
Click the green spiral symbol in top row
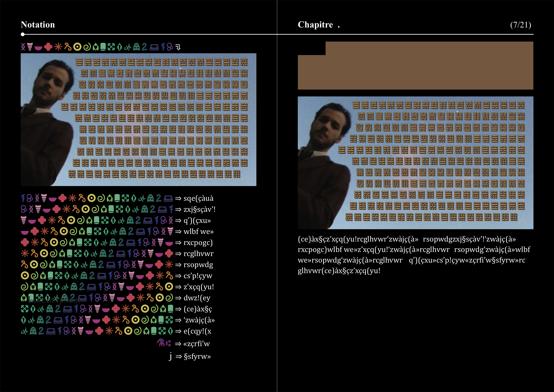click(x=87, y=47)
